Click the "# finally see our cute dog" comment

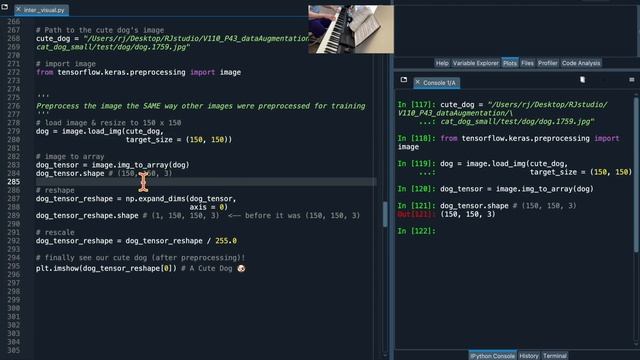(140, 258)
